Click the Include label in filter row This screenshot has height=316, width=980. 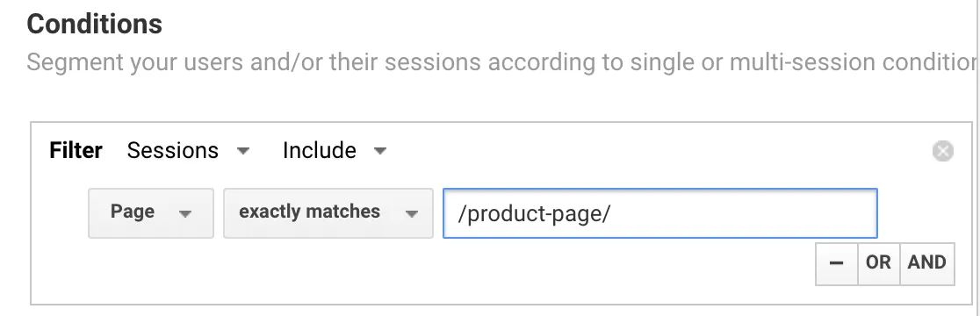coord(320,150)
